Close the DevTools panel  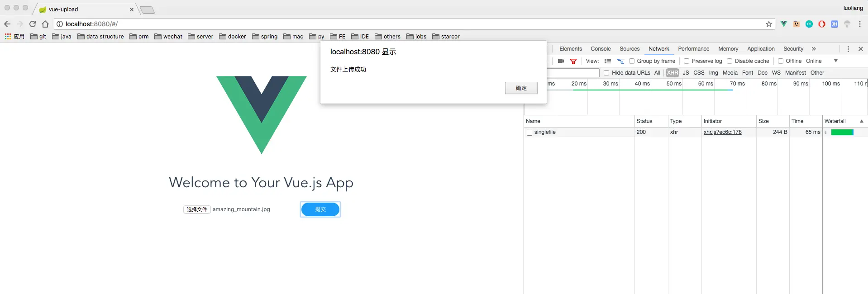tap(861, 49)
